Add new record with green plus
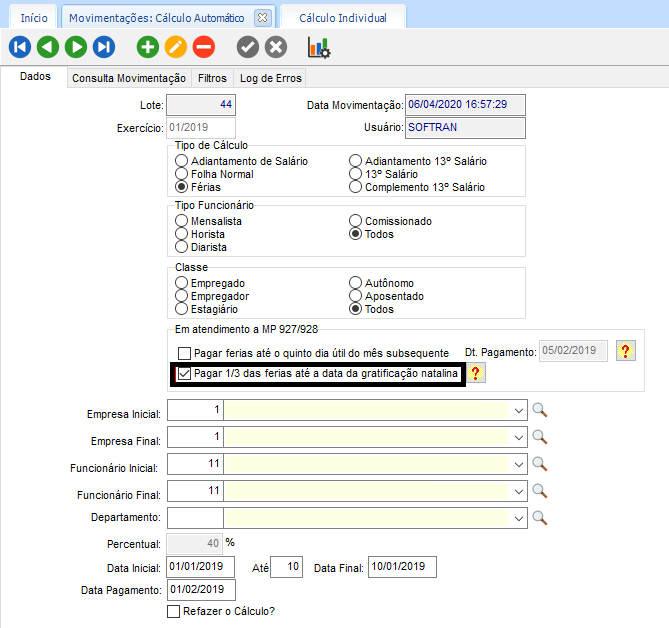The width and height of the screenshot is (669, 628). point(148,47)
